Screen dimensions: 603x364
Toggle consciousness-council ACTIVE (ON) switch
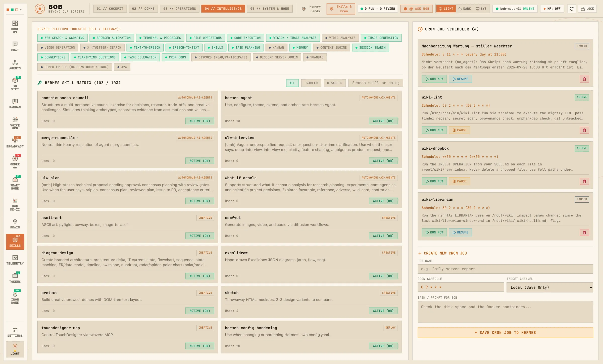tap(200, 121)
